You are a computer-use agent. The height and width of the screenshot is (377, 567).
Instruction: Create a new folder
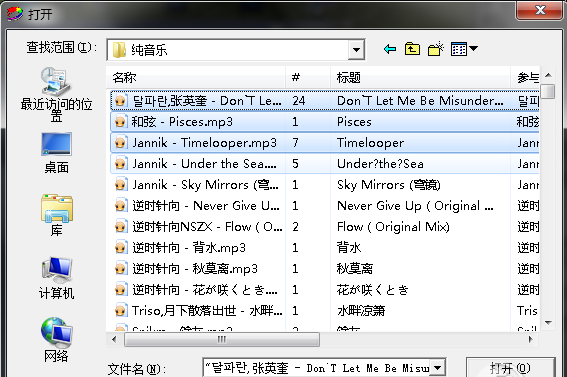[435, 49]
